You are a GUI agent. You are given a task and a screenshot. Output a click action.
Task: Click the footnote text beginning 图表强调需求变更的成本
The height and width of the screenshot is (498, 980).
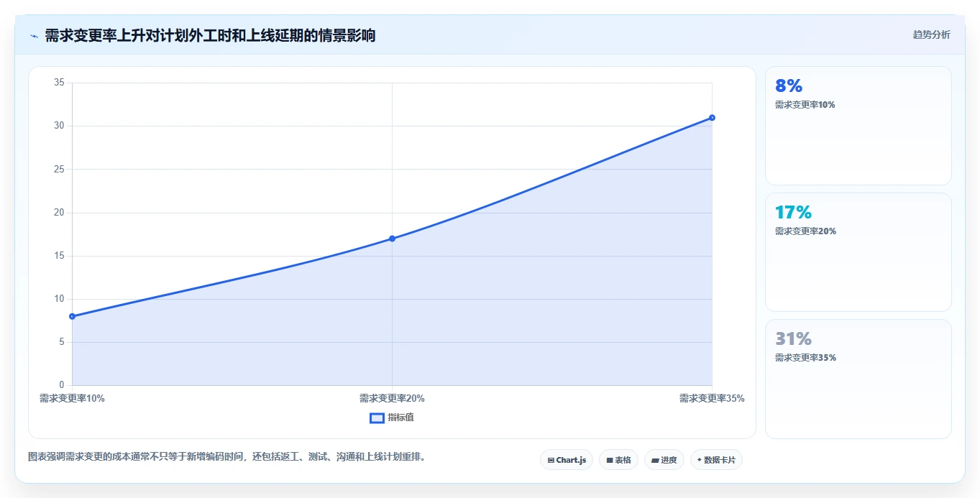[x=226, y=456]
